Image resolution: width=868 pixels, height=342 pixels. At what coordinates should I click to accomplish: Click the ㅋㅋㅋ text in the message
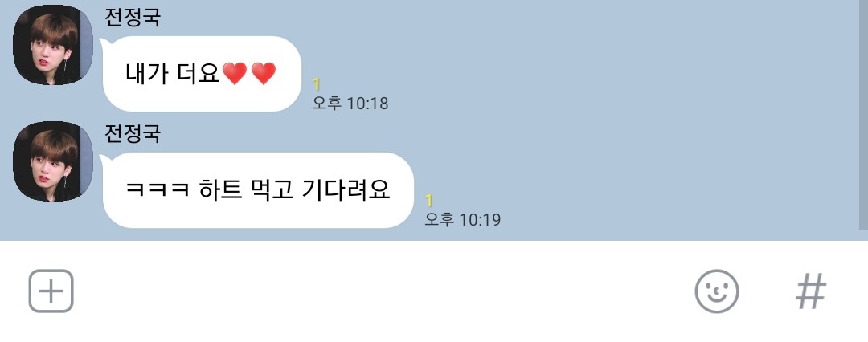coord(158,189)
